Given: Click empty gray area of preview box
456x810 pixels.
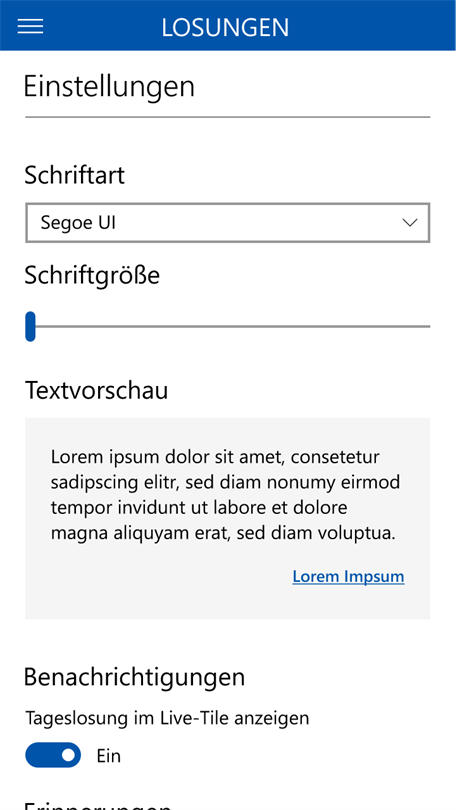Looking at the screenshot, I should click(x=155, y=594).
